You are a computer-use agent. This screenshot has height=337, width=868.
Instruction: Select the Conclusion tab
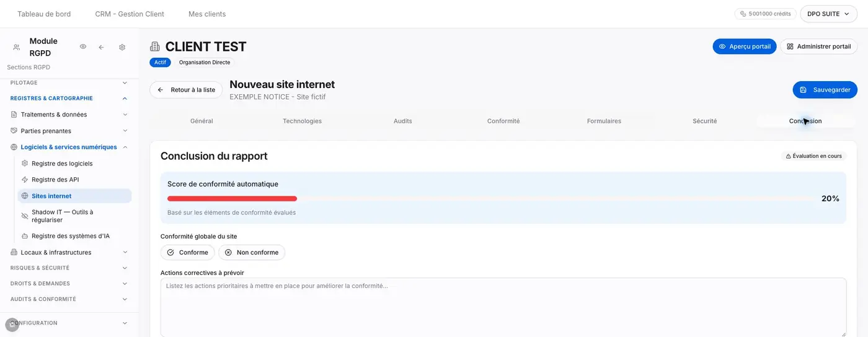805,121
